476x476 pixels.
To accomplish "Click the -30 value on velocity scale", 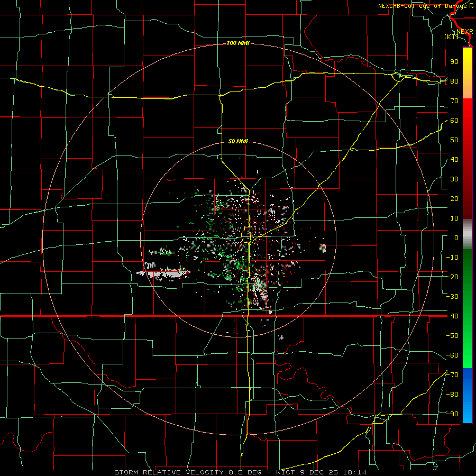I will [x=452, y=297].
